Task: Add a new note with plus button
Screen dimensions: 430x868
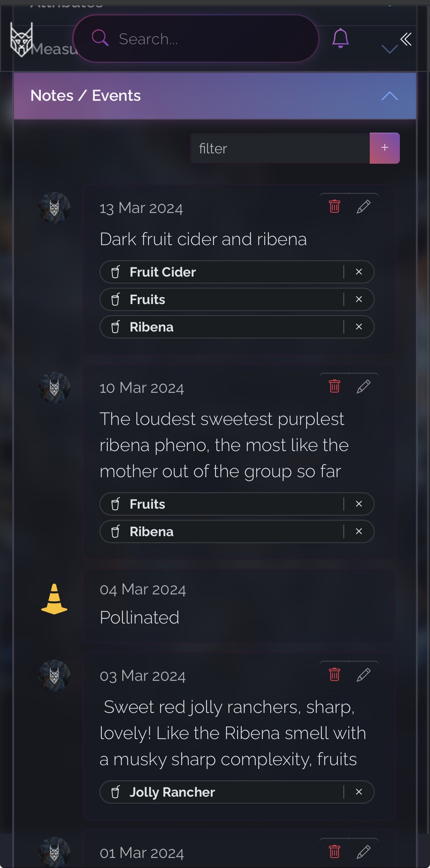Action: [x=384, y=148]
